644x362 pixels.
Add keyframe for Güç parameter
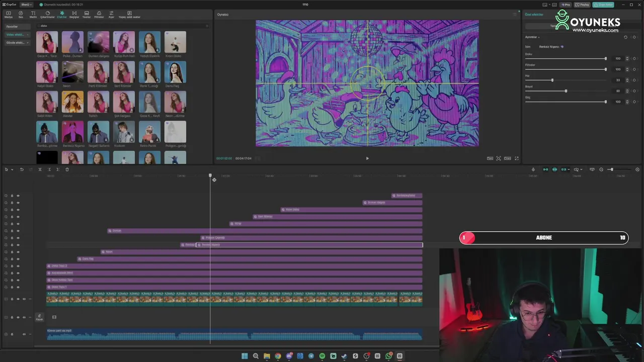click(x=634, y=102)
